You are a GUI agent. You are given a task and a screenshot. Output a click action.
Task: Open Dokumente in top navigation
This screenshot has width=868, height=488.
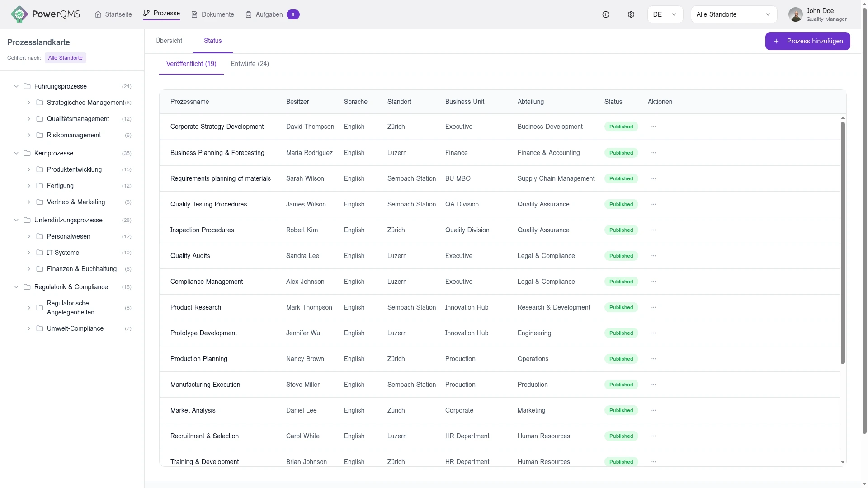[212, 14]
